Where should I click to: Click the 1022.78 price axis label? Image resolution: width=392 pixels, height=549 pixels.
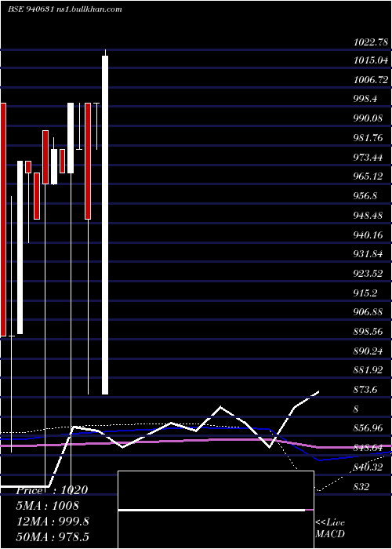(x=371, y=42)
